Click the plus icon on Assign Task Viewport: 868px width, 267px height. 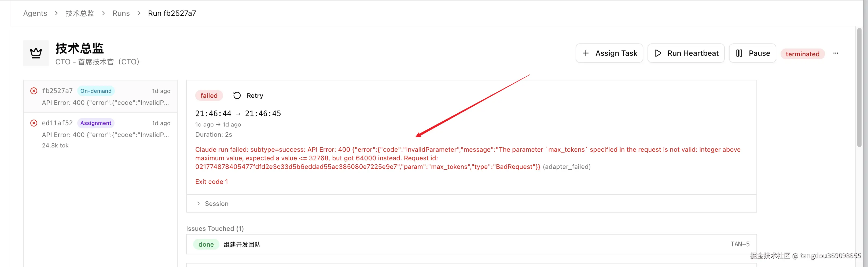click(586, 53)
